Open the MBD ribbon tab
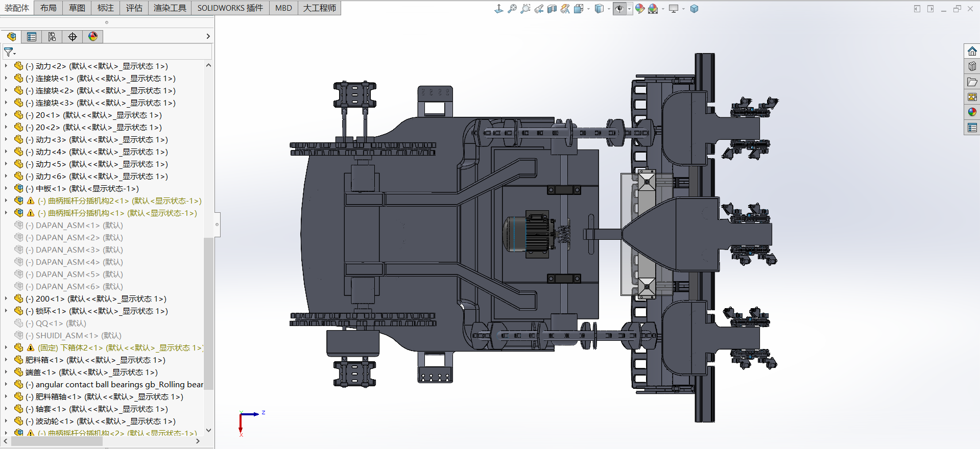The height and width of the screenshot is (449, 980). tap(283, 8)
